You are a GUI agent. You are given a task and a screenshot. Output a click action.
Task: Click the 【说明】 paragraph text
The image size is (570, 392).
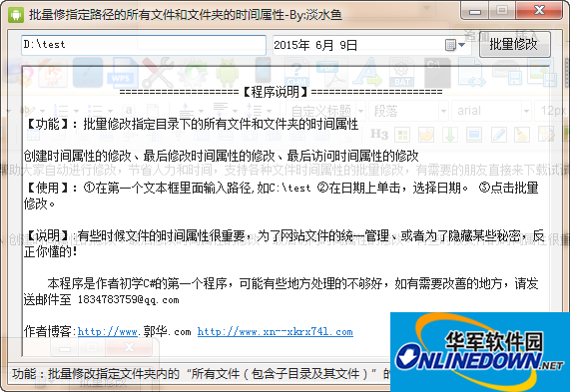(x=284, y=243)
